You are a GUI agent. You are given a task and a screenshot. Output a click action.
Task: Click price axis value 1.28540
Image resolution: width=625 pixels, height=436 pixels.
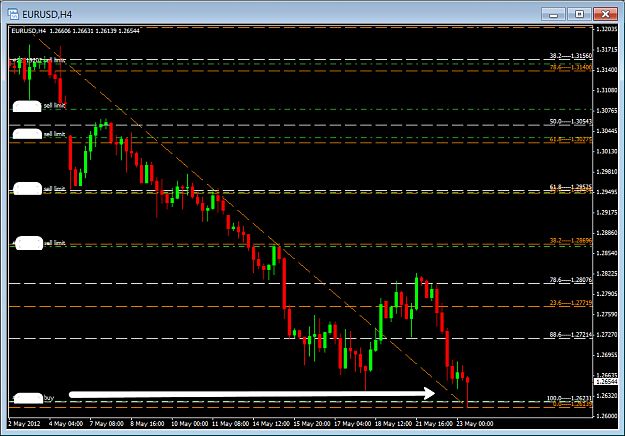607,253
